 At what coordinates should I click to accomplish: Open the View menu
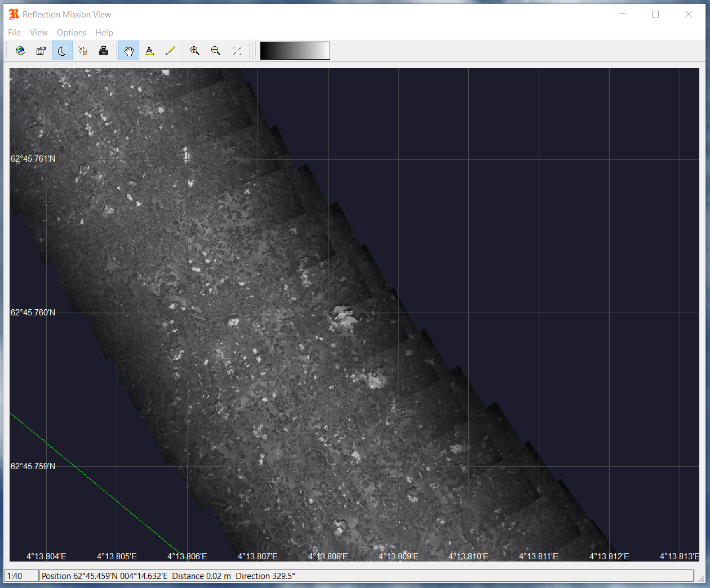coord(38,32)
